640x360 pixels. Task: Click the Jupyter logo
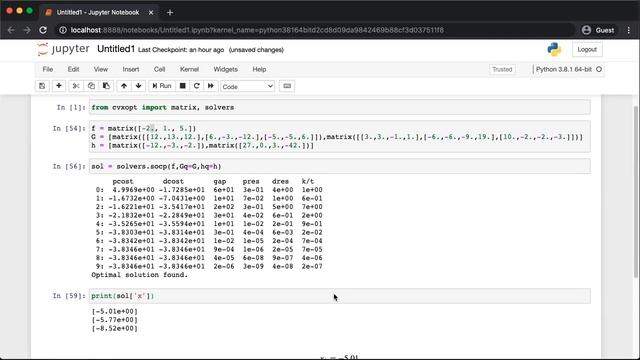coord(63,49)
